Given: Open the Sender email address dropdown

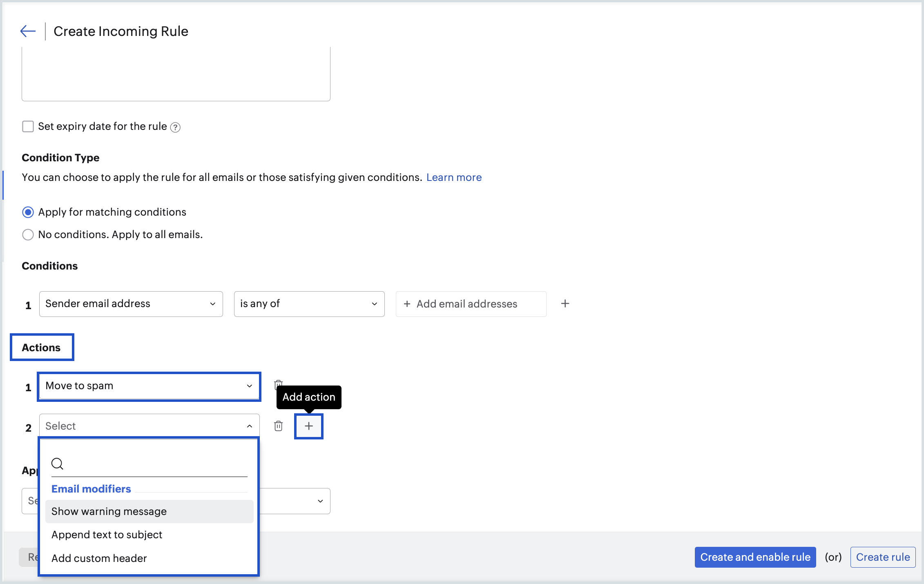Looking at the screenshot, I should coord(131,303).
